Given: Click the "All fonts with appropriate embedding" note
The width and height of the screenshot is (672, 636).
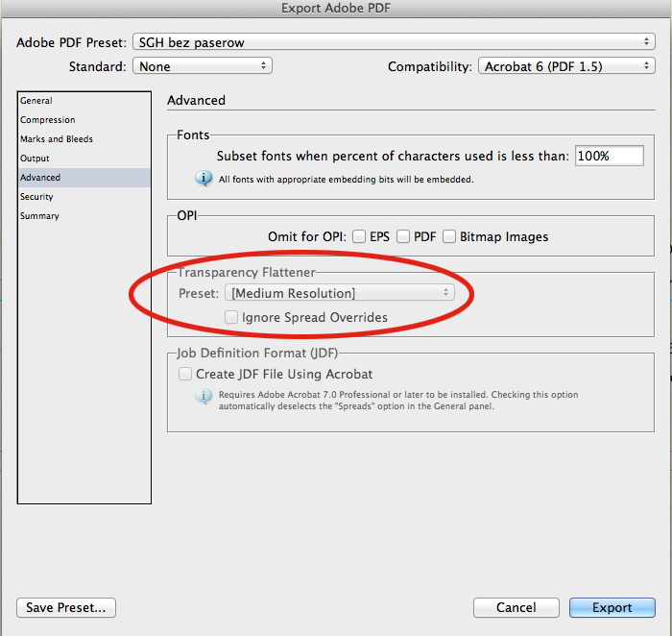Looking at the screenshot, I should pos(346,180).
